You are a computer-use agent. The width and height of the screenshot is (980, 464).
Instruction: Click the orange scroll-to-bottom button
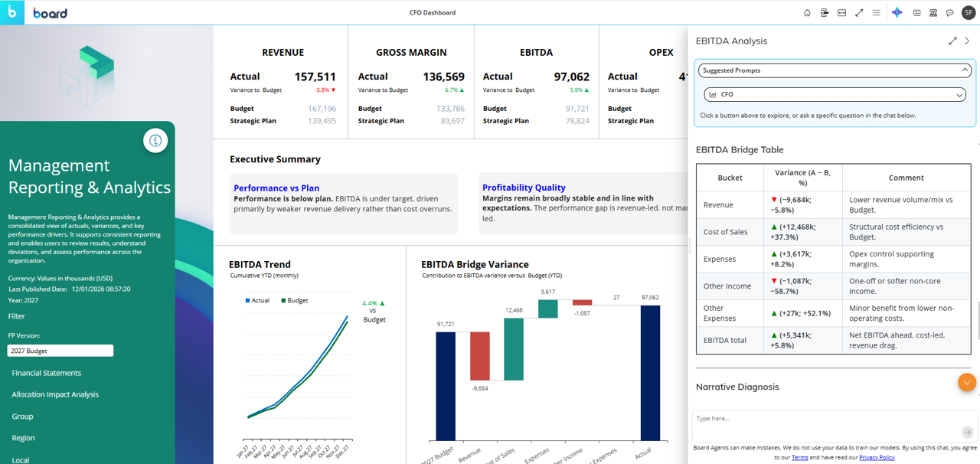[967, 382]
